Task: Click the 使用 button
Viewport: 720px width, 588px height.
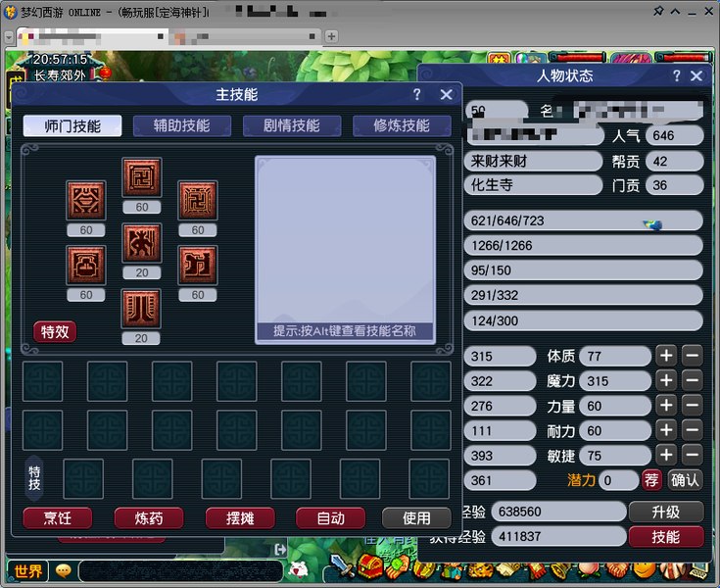Action: click(416, 518)
